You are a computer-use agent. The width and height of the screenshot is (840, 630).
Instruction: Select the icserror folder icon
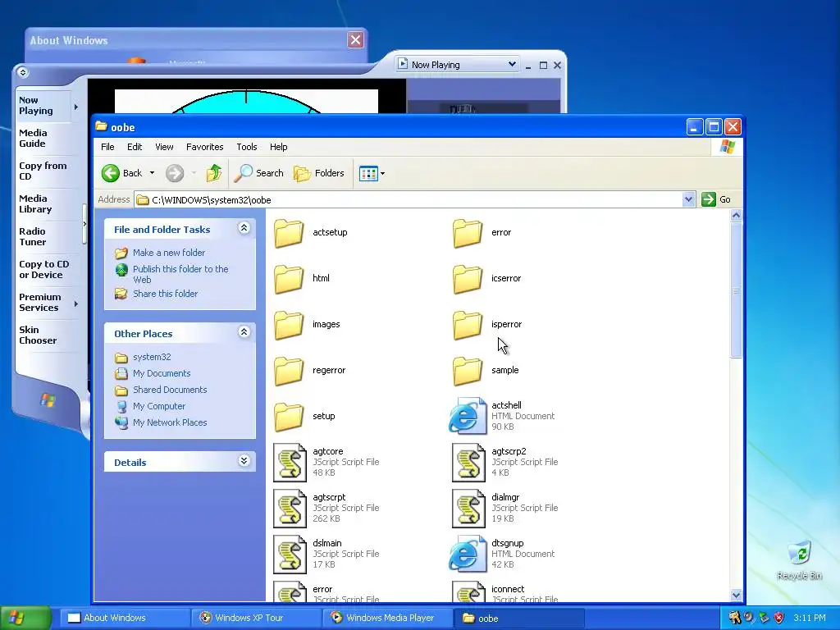[468, 279]
